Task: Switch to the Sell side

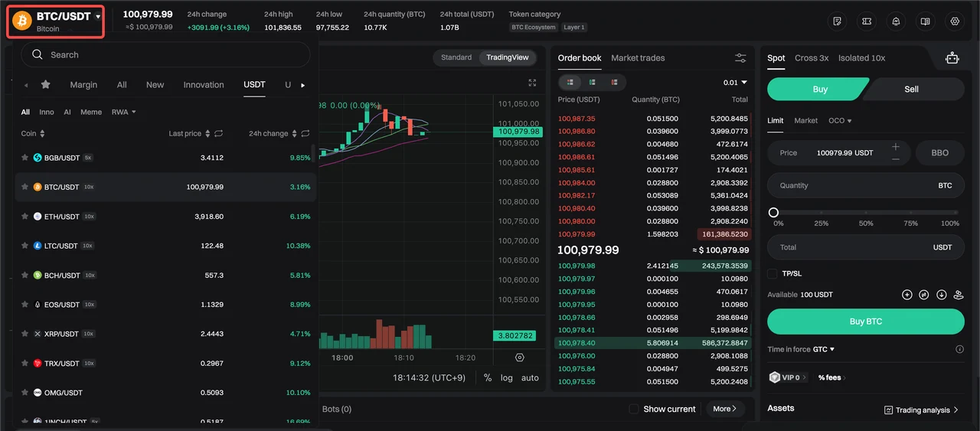Action: 911,89
